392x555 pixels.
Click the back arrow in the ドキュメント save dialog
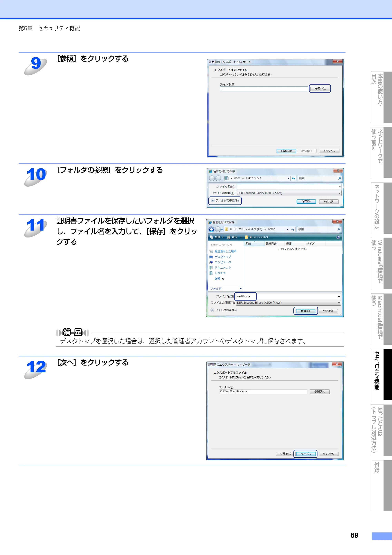[x=212, y=178]
